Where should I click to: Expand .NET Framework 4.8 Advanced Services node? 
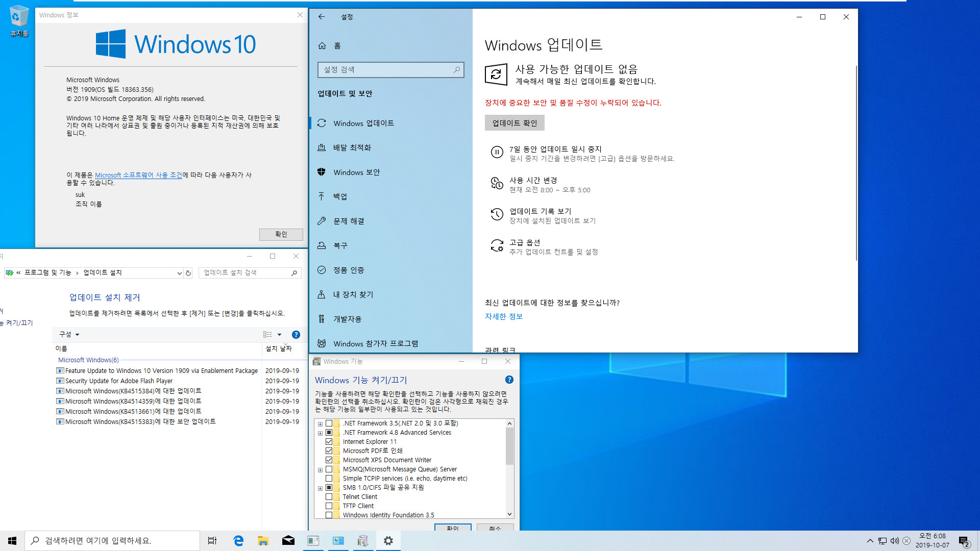click(x=320, y=433)
